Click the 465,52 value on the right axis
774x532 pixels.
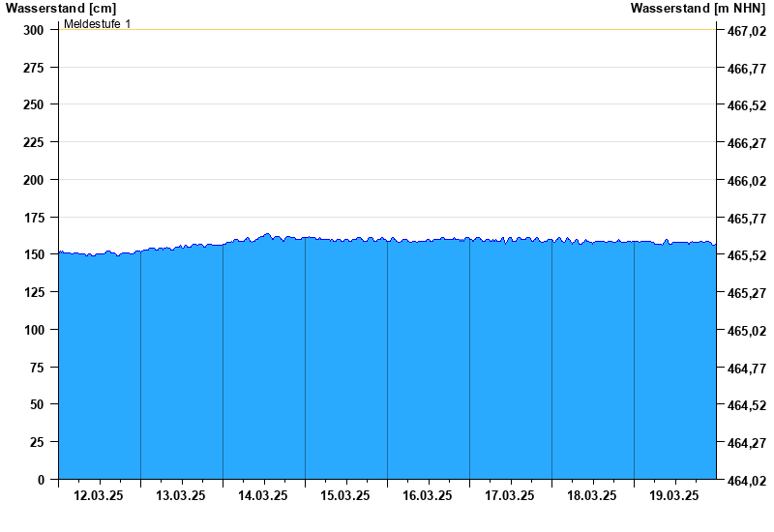pyautogui.click(x=747, y=255)
